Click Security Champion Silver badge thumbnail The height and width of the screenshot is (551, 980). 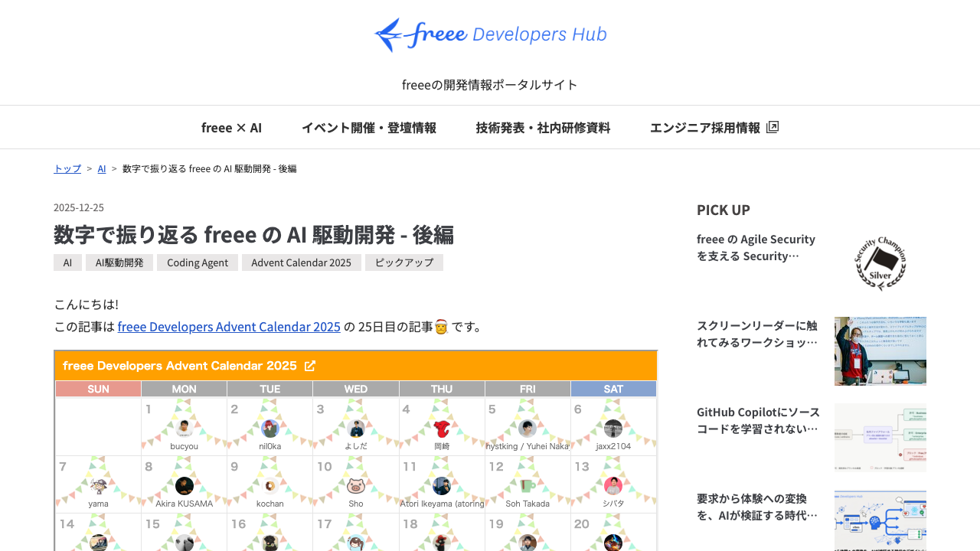tap(880, 264)
